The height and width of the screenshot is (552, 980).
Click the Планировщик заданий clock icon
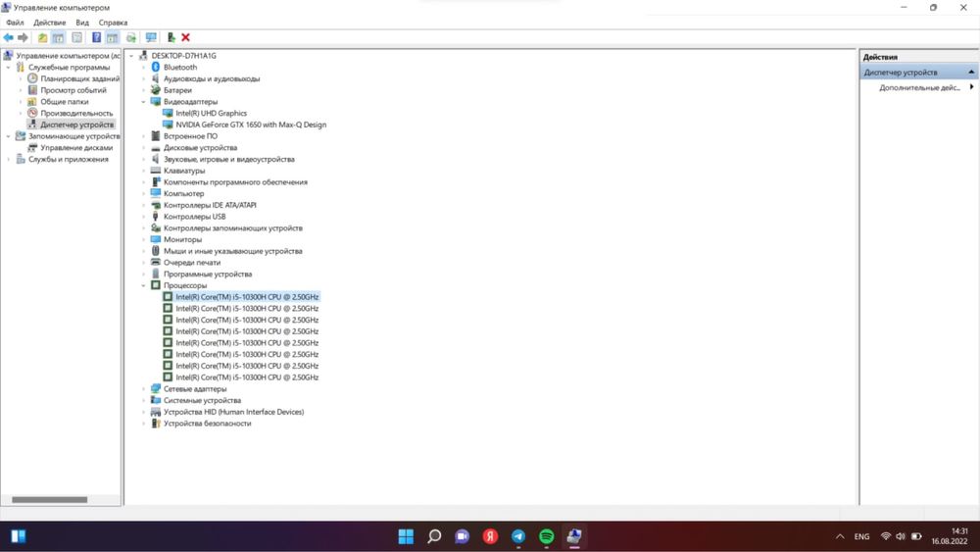(32, 78)
